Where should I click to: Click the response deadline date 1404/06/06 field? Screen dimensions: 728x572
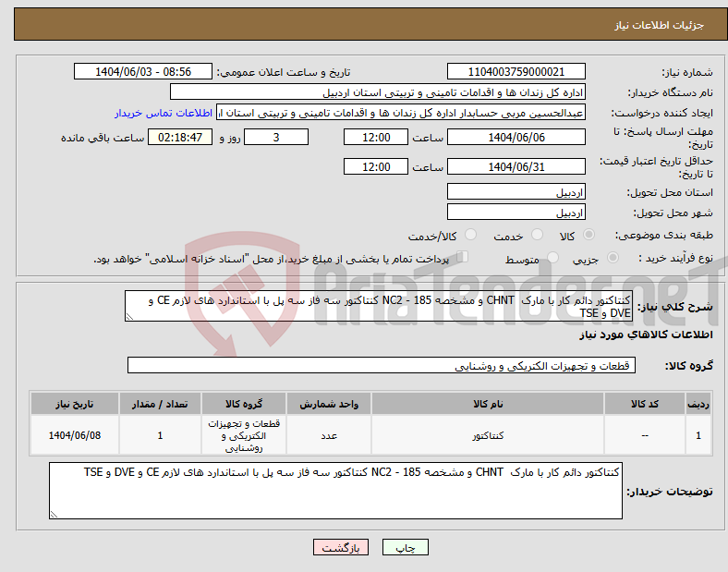coord(516,138)
